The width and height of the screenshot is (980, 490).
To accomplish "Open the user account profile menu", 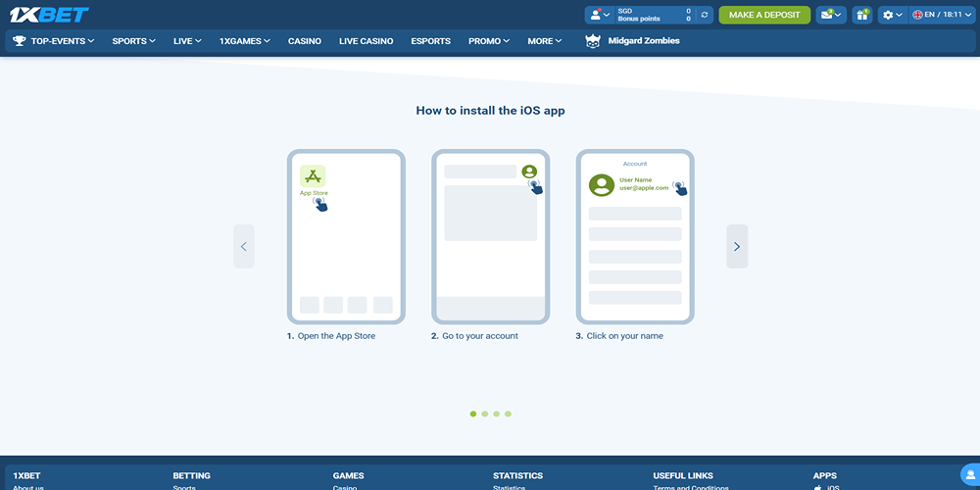I will click(600, 15).
